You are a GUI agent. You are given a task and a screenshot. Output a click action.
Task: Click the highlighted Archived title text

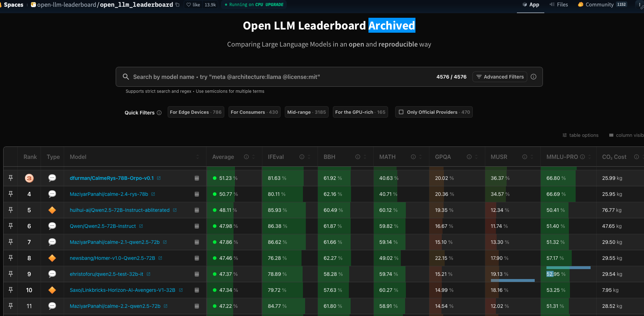[392, 25]
